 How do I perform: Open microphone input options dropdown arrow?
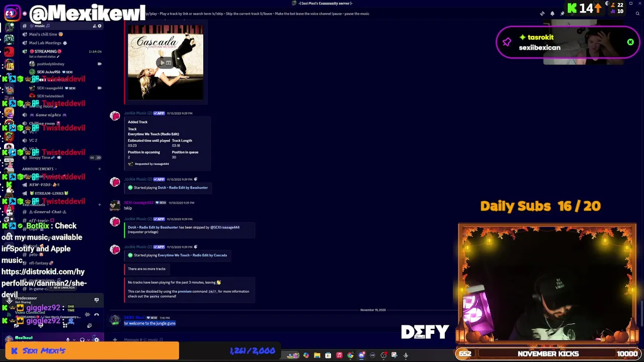pos(74,340)
